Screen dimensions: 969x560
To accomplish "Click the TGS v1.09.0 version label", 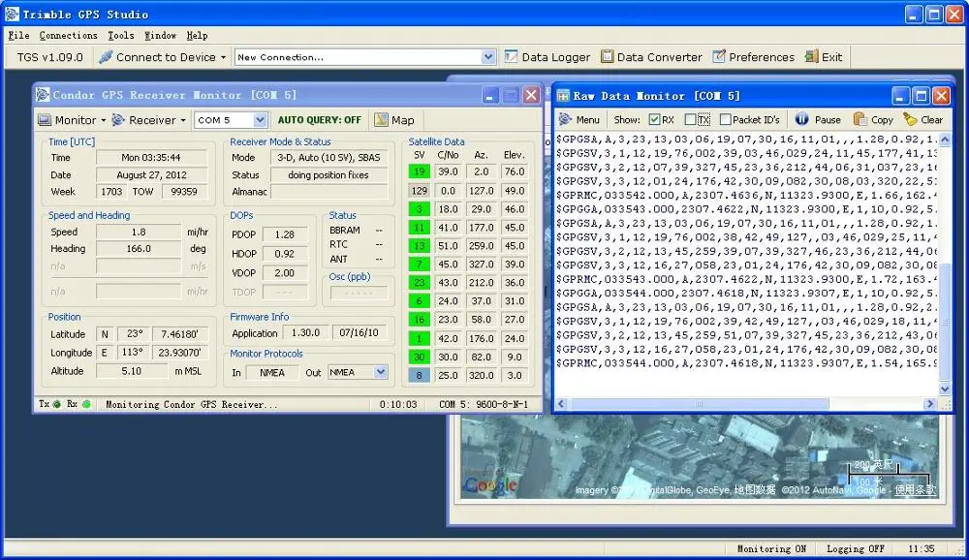I will (50, 57).
